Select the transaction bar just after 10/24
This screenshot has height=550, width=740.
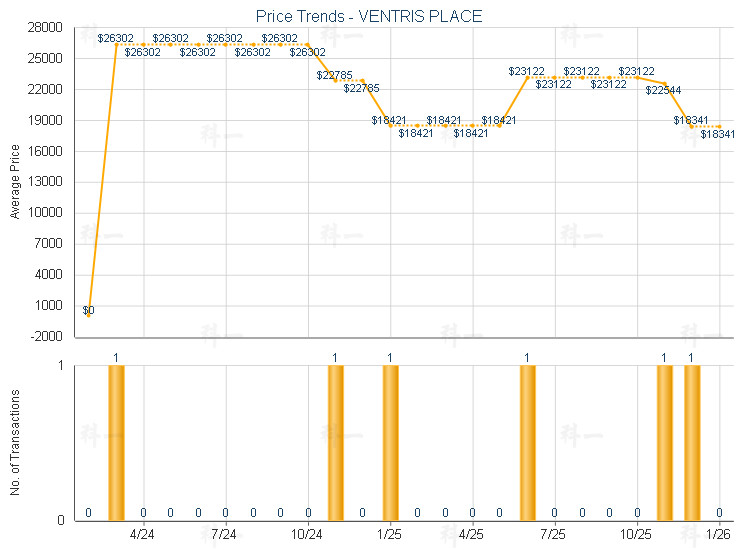336,442
